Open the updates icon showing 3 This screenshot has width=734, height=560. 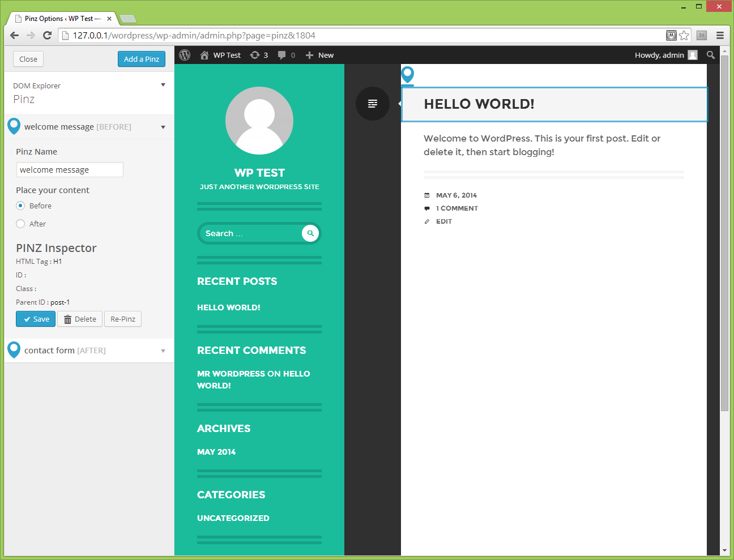pos(255,55)
